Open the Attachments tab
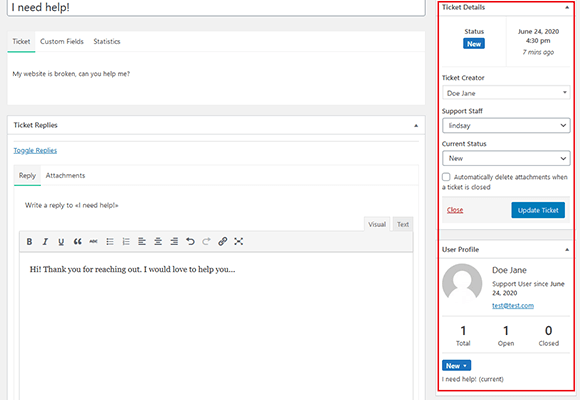Screen dimensions: 580x400 pos(65,175)
